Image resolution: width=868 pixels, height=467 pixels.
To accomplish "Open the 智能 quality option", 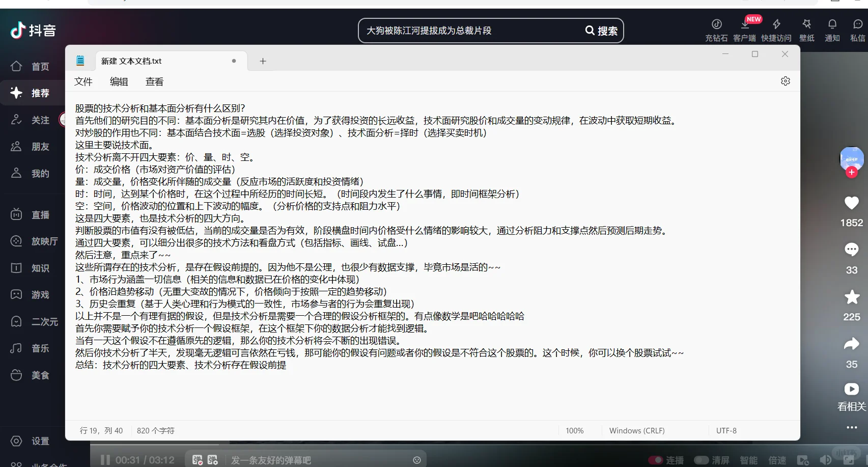I will point(748,460).
